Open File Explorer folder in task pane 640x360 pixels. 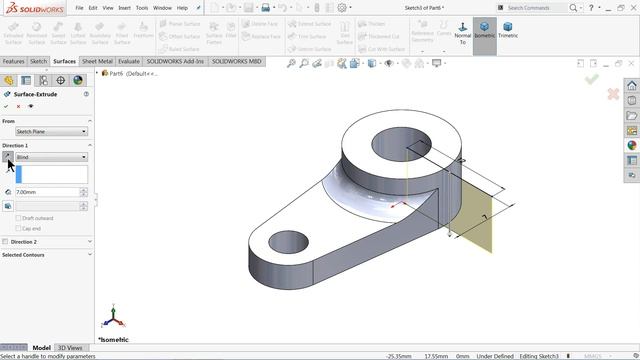click(x=632, y=116)
